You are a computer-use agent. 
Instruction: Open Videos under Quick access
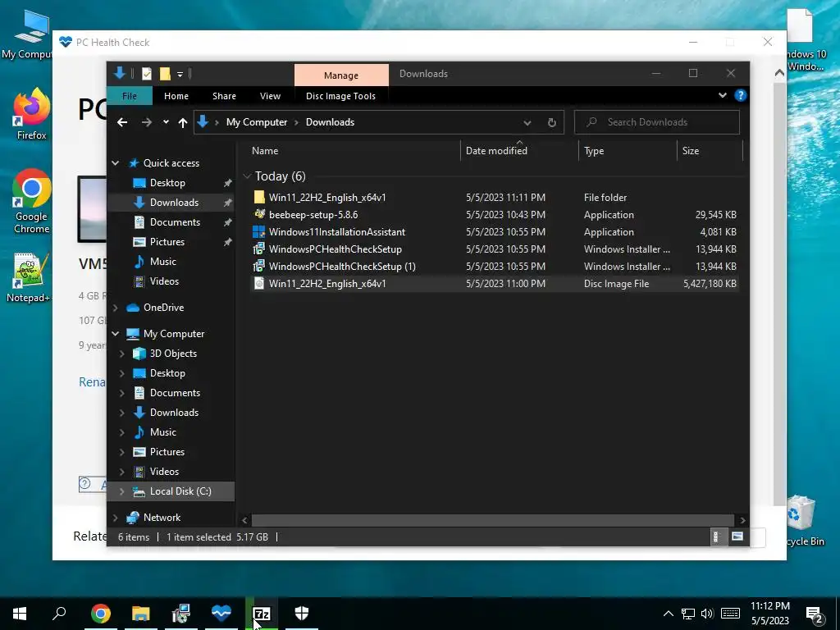[164, 281]
